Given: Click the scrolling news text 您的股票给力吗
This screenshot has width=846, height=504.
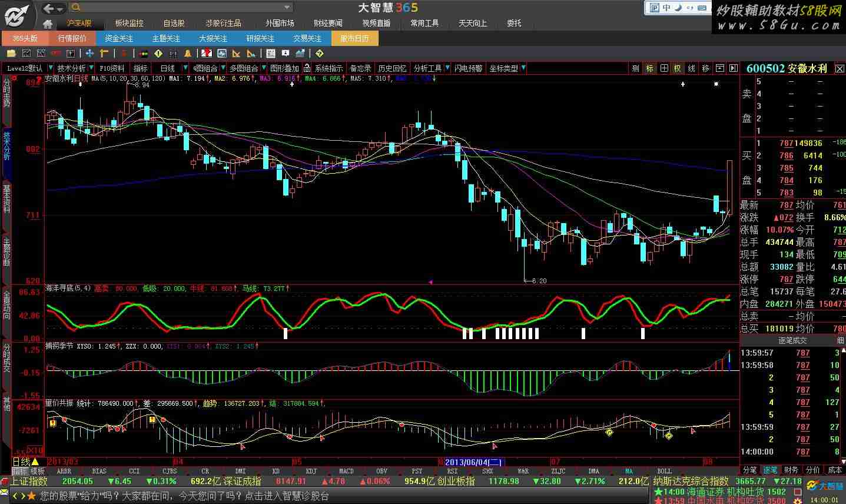Looking at the screenshot, I should (x=184, y=496).
